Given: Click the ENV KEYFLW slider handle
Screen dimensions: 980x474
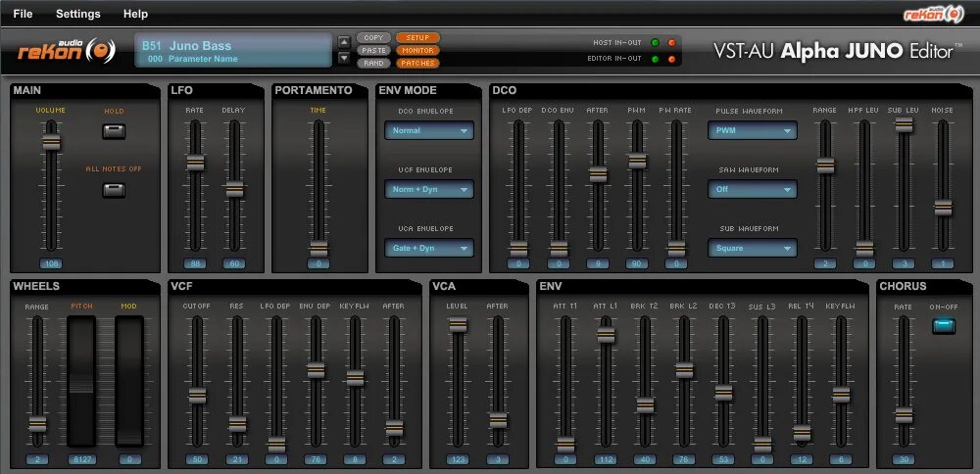Looking at the screenshot, I should 841,395.
